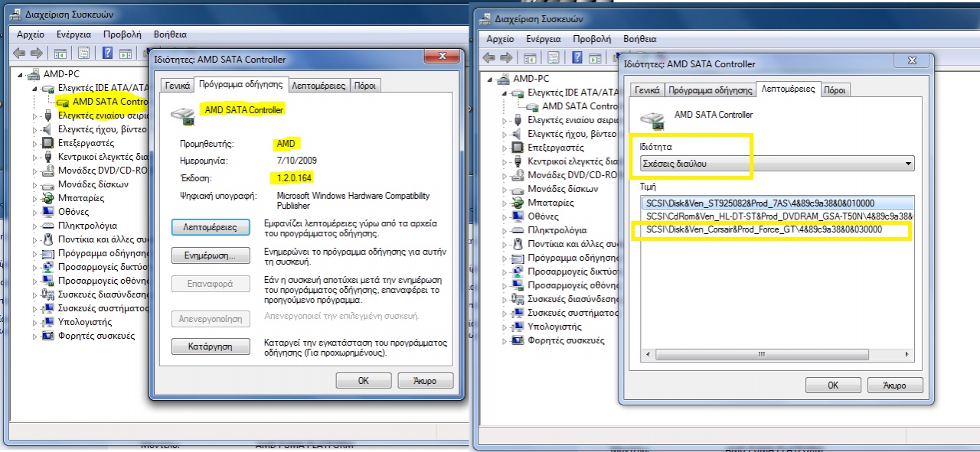The height and width of the screenshot is (452, 980).
Task: Select Φορητές συσκευές node in left window tree
Action: [x=96, y=336]
